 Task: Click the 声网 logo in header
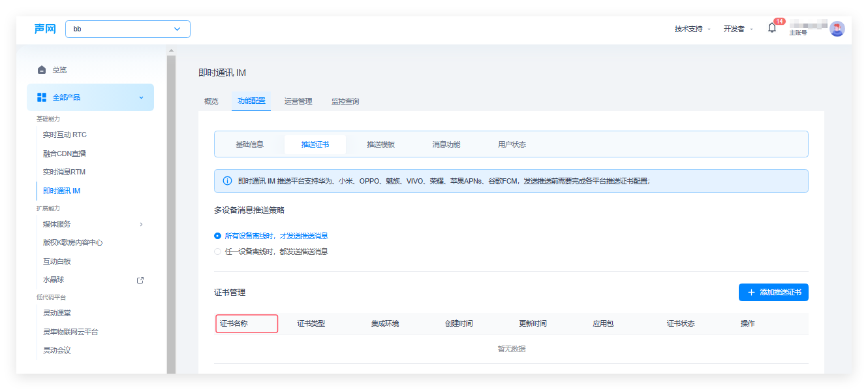[x=45, y=29]
